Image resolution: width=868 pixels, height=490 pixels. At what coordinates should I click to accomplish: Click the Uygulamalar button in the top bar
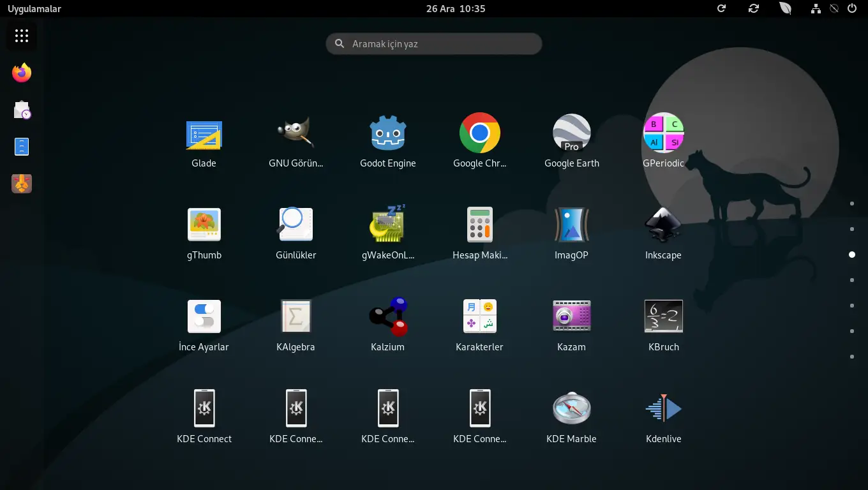tap(34, 9)
